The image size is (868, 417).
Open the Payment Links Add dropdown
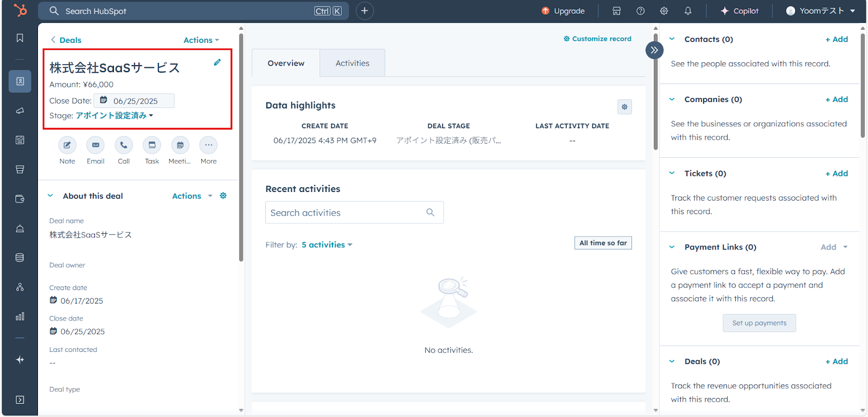tap(834, 247)
